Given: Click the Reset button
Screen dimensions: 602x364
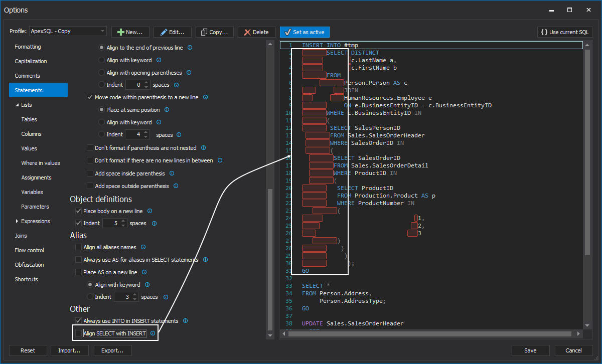Looking at the screenshot, I should 28,350.
